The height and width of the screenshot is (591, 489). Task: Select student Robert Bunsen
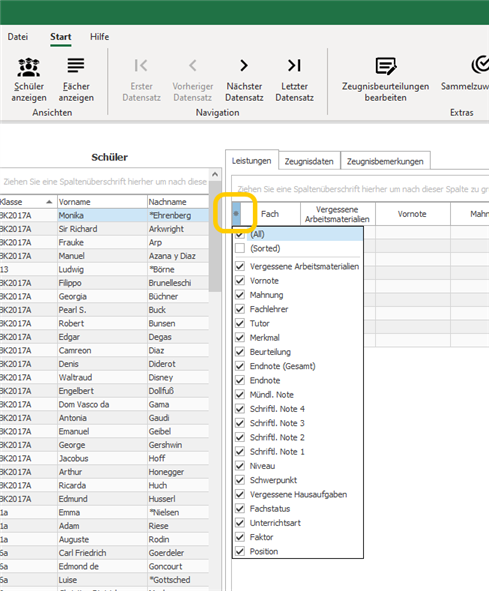[x=104, y=323]
